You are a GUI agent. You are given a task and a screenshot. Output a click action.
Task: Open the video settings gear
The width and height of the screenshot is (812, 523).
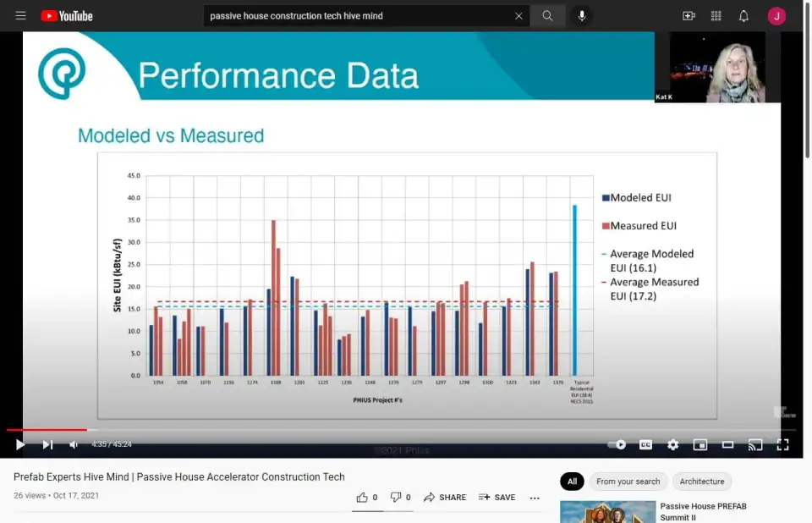pyautogui.click(x=672, y=444)
